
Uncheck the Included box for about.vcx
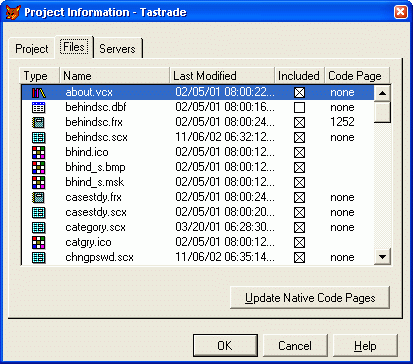[x=299, y=92]
